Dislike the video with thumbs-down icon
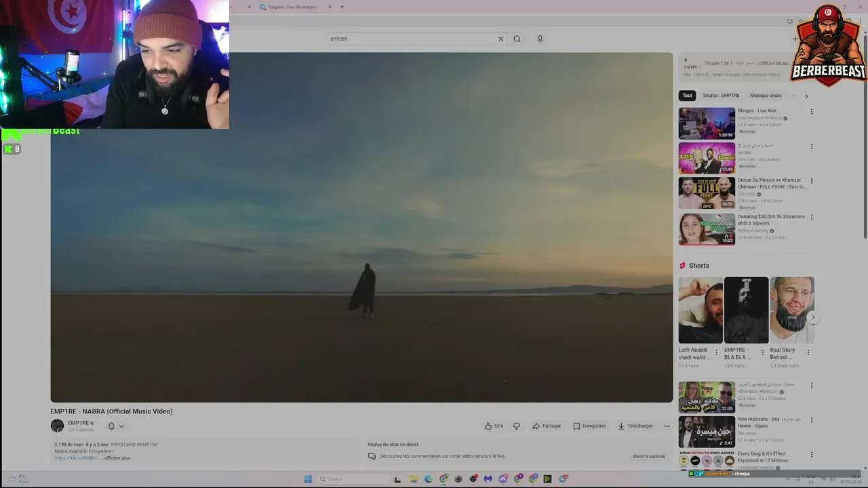 517,426
